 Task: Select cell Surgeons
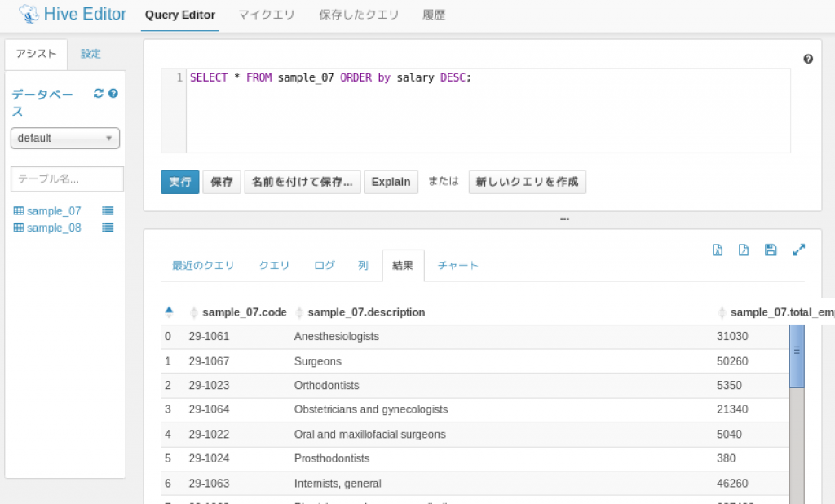pos(318,361)
